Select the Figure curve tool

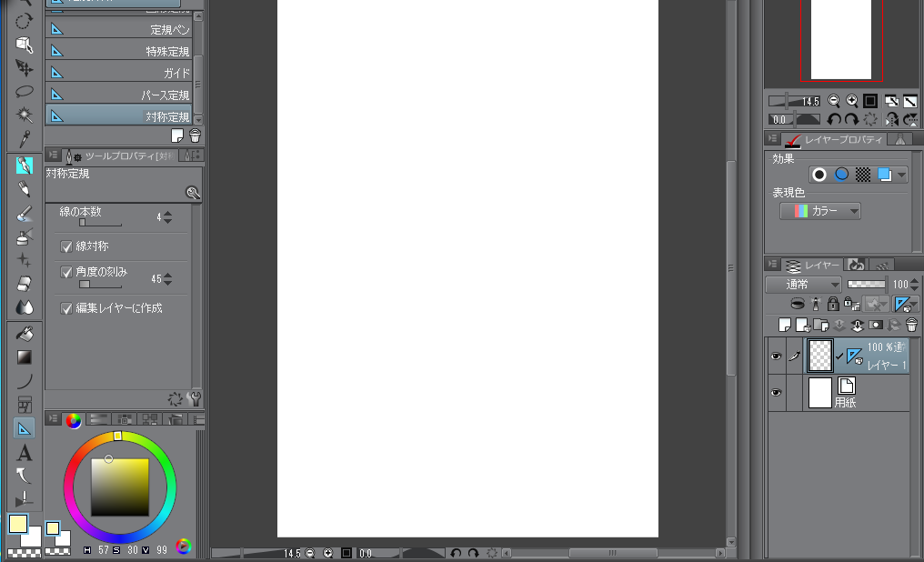24,380
